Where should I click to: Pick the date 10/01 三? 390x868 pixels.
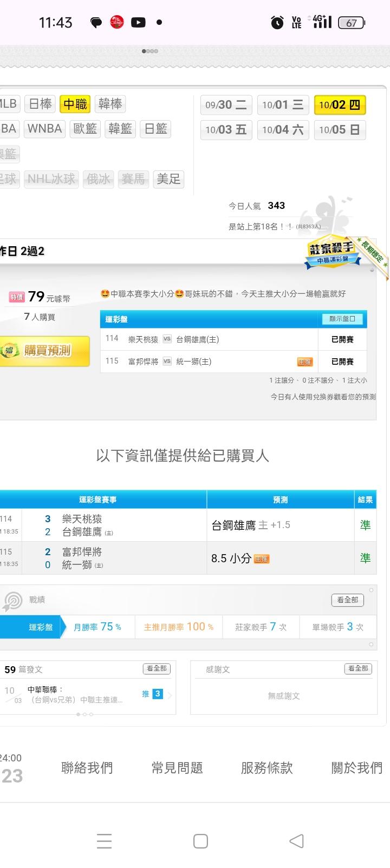pos(283,105)
